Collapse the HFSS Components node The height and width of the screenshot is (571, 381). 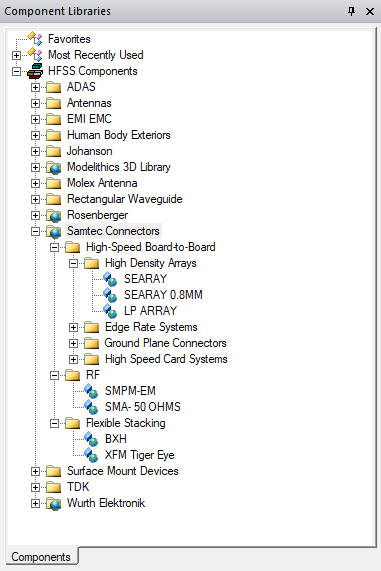click(x=16, y=71)
